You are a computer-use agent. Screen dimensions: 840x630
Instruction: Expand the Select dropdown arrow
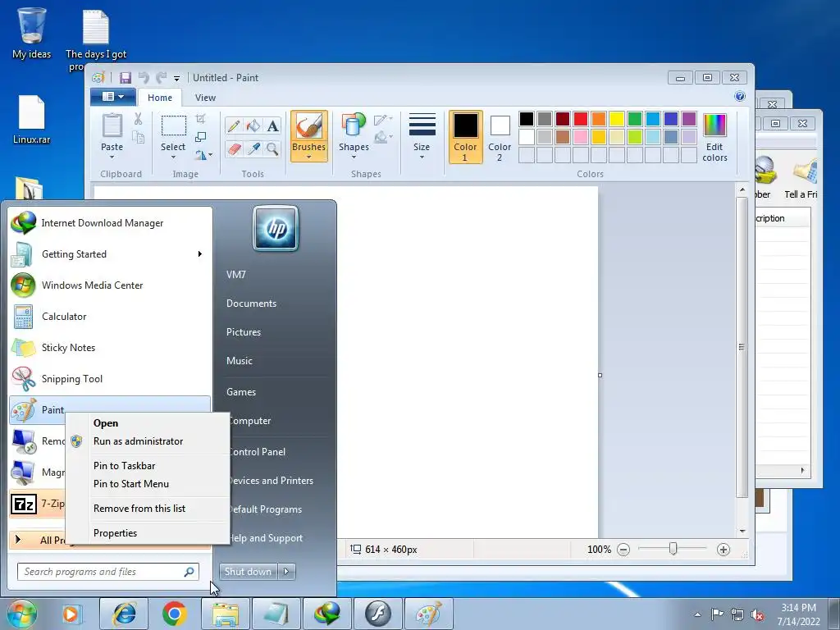173,157
